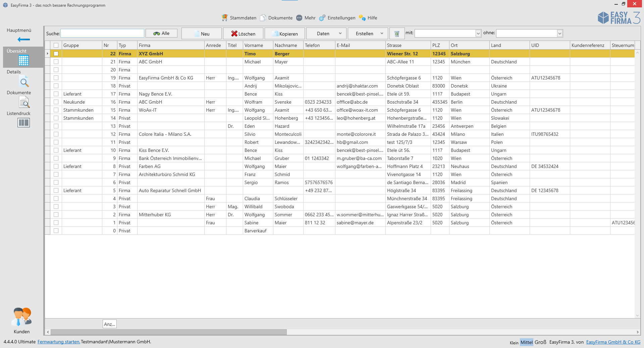Set font size to Mittel
The image size is (644, 348).
tap(526, 342)
